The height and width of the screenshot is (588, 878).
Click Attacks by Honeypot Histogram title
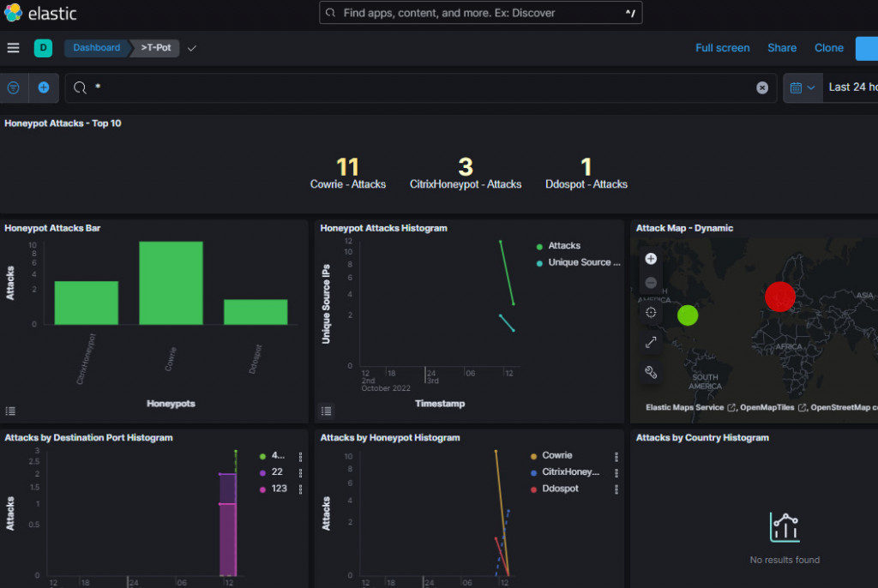click(390, 437)
